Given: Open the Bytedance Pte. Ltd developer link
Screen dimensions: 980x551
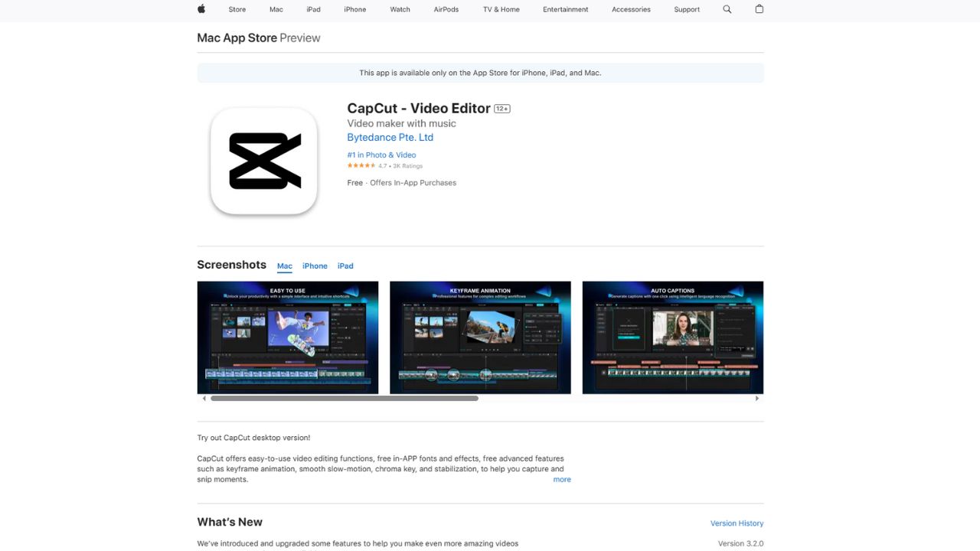Looking at the screenshot, I should coord(390,138).
